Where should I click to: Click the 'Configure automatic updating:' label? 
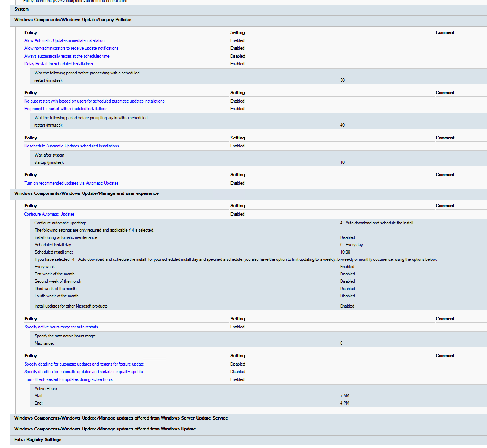tap(60, 223)
